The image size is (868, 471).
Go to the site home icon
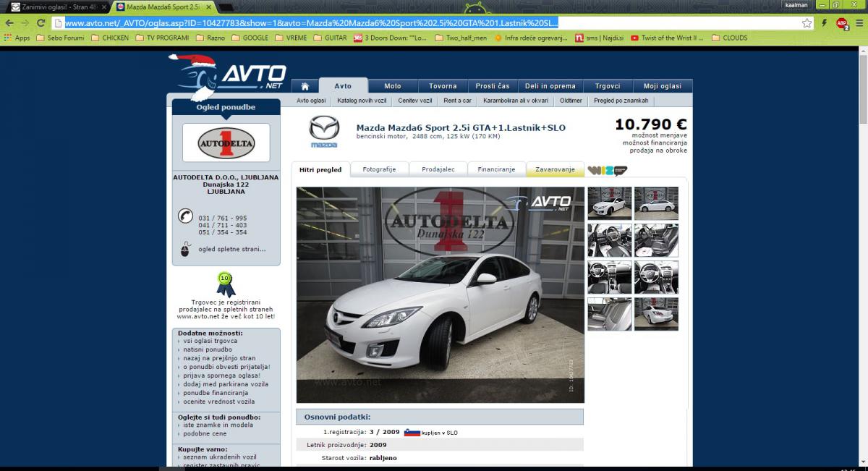pos(305,86)
